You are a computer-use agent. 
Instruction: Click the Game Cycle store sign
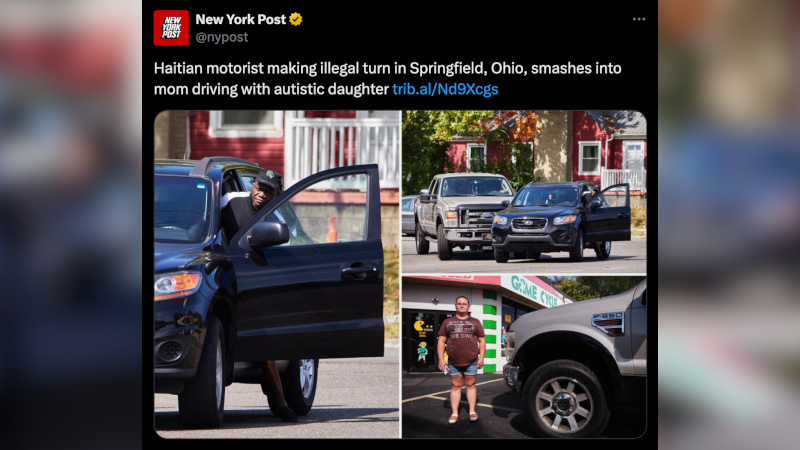(x=533, y=291)
